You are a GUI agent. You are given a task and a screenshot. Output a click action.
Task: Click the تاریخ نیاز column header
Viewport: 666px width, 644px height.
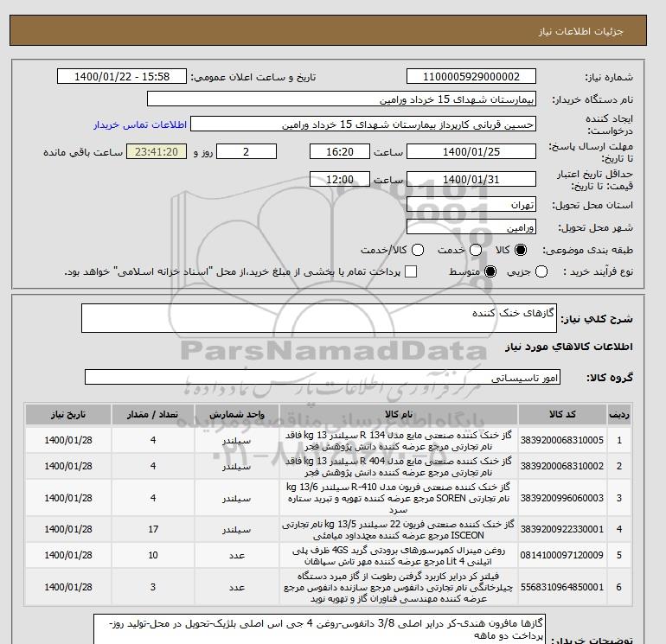[x=68, y=414]
